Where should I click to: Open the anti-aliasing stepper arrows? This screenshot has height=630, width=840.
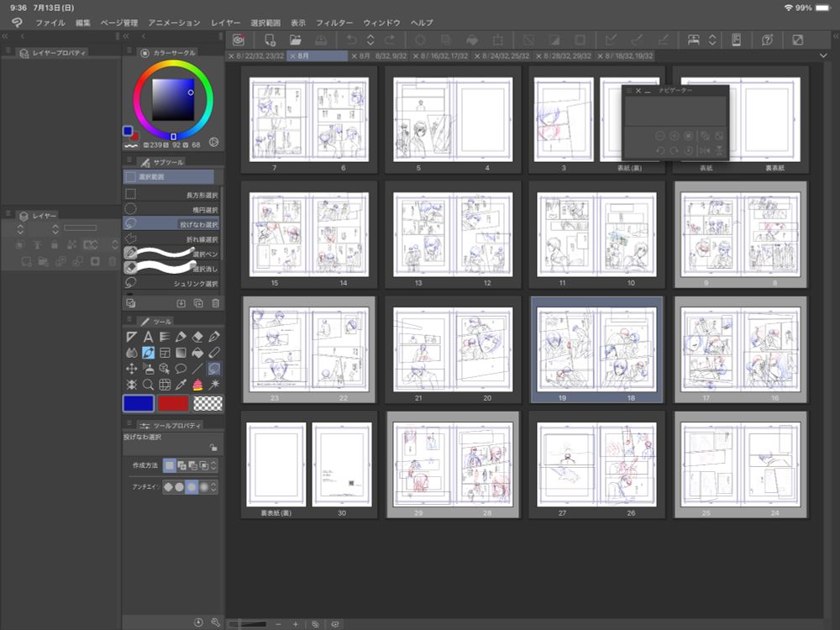point(213,487)
